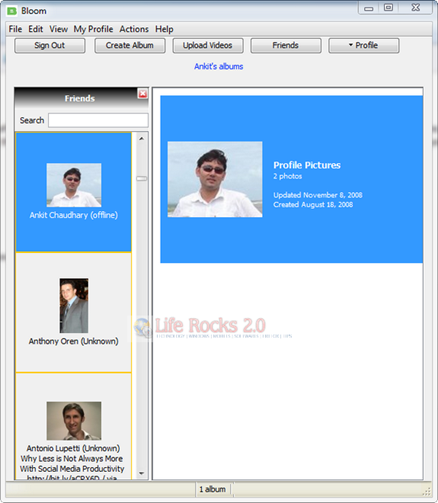Click the Bloom app icon in title bar
This screenshot has width=438, height=503.
[x=12, y=11]
